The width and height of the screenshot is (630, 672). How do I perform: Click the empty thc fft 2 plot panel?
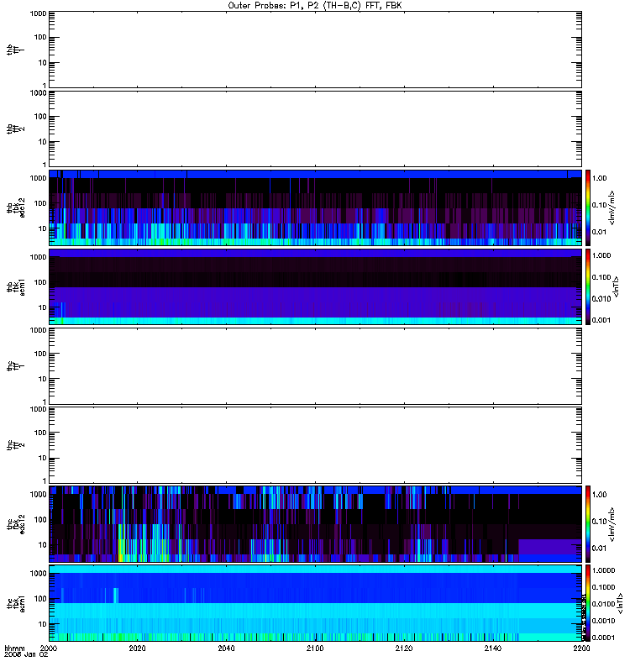pyautogui.click(x=315, y=445)
